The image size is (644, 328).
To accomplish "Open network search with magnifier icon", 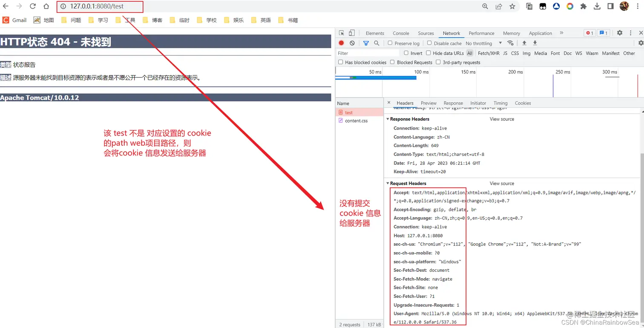I will pyautogui.click(x=377, y=43).
